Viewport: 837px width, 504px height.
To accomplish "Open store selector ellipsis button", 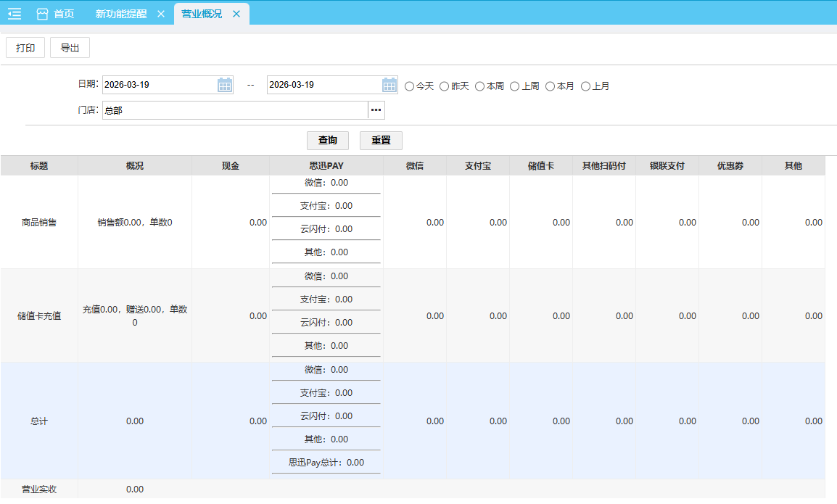I will tap(376, 110).
